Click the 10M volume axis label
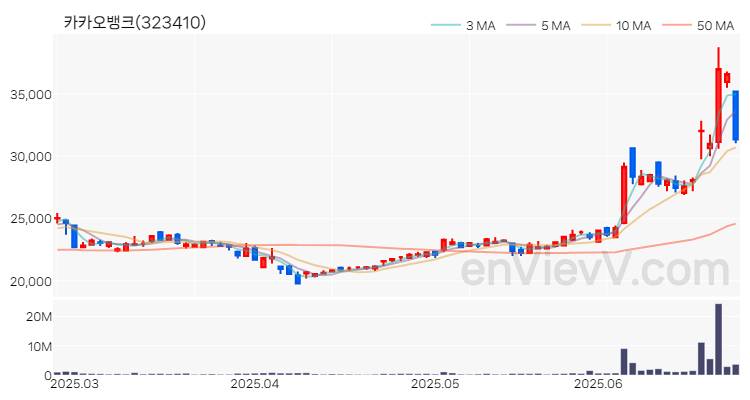 [x=39, y=346]
